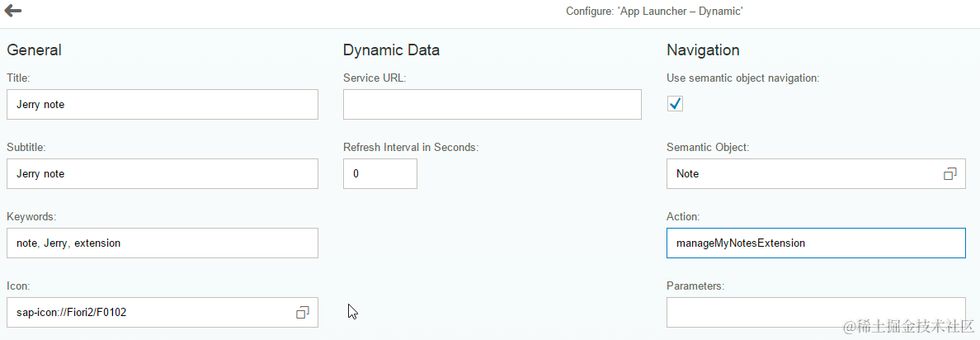Open value help for the Icon field
This screenshot has width=980, height=340.
tap(303, 312)
